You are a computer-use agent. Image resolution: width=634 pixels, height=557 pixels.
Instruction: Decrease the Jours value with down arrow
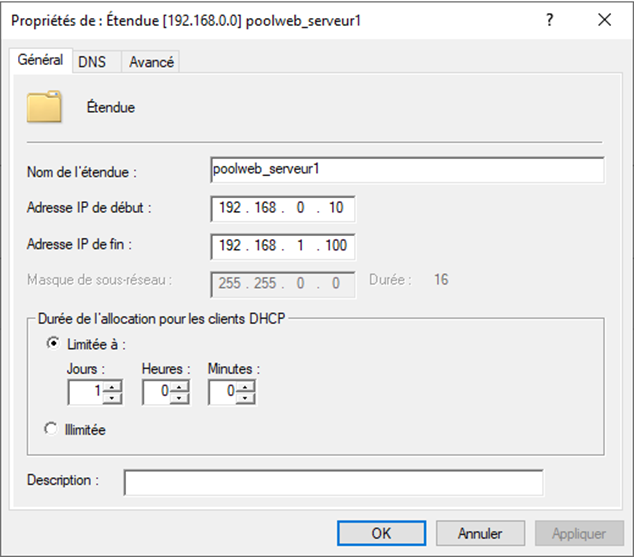[x=113, y=397]
